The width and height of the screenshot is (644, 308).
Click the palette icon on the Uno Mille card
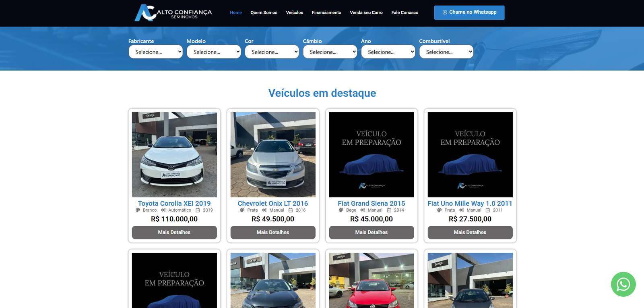[x=440, y=210]
